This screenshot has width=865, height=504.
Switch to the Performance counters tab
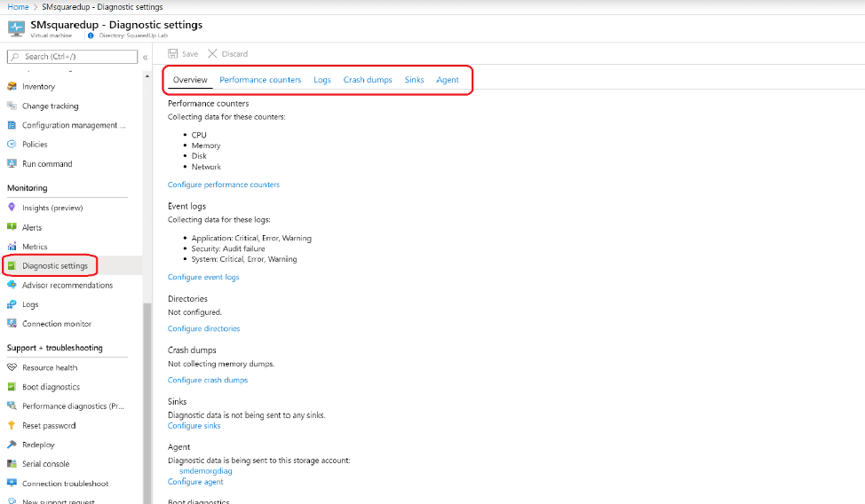[x=260, y=80]
